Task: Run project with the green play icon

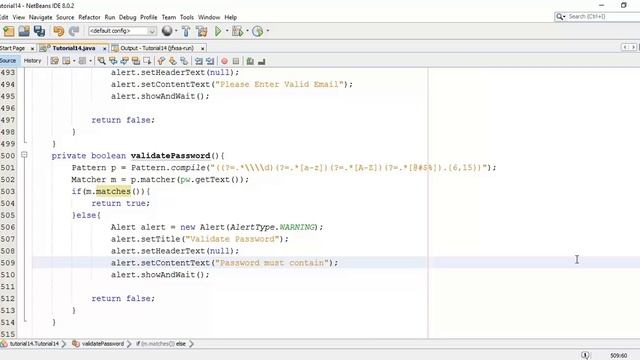Action: pos(218,31)
